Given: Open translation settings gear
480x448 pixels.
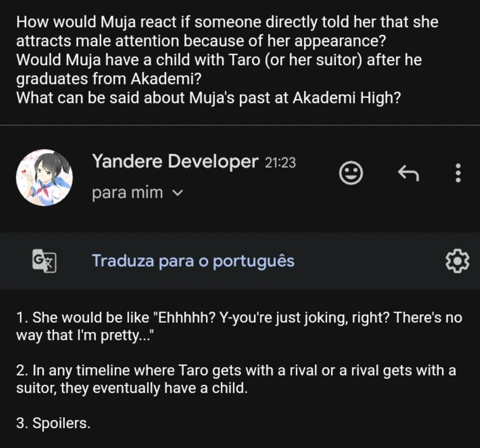Looking at the screenshot, I should coord(457,261).
